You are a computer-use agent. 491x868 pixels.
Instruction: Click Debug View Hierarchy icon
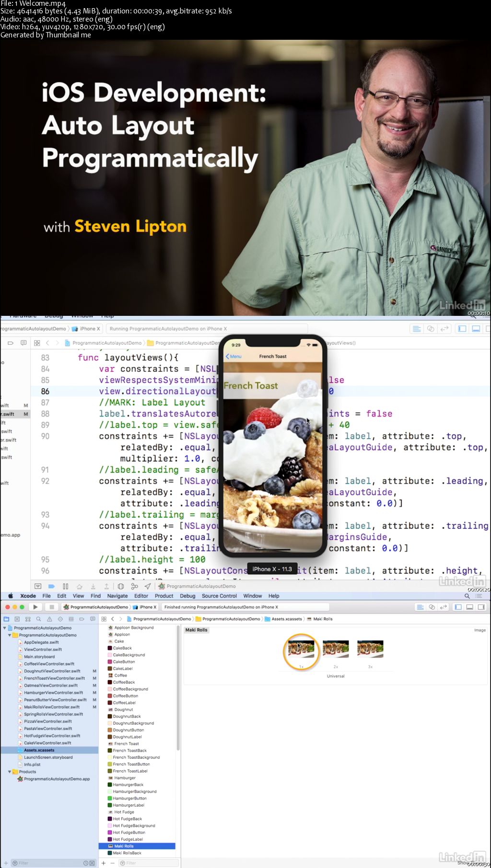(121, 586)
